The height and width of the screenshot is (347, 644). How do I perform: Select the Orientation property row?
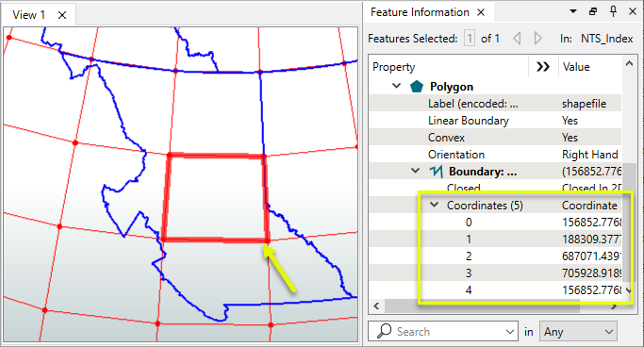point(495,155)
